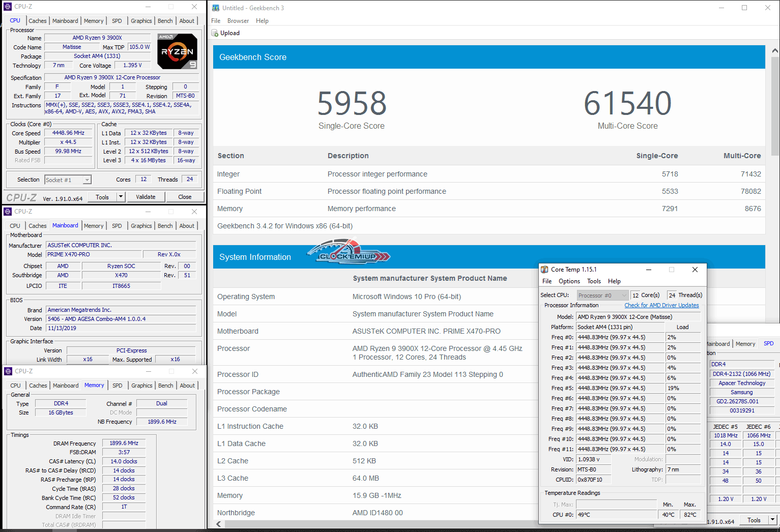
Task: Open the Browser menu in Geekbench
Action: click(x=238, y=21)
